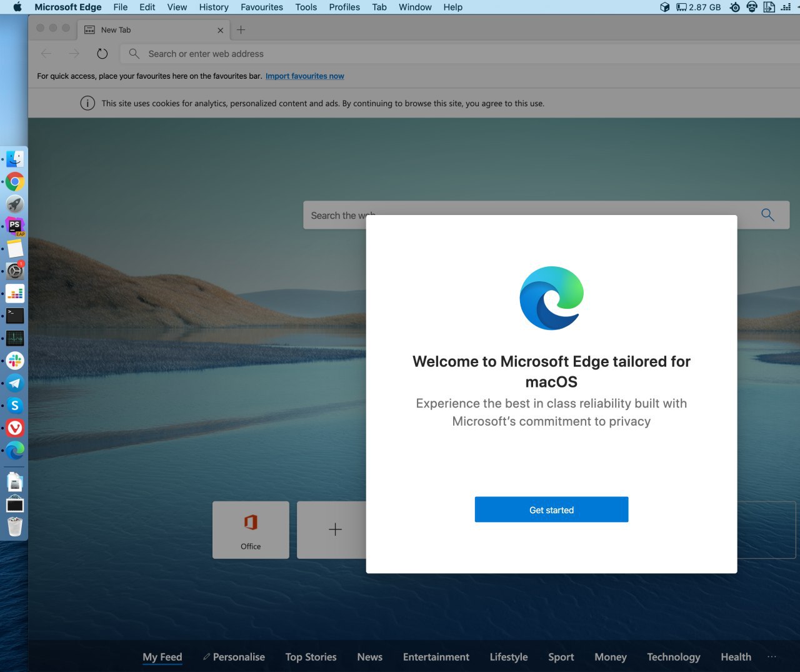This screenshot has width=800, height=672.
Task: Click the bearded face with headphones menu bar icon
Action: point(752,7)
